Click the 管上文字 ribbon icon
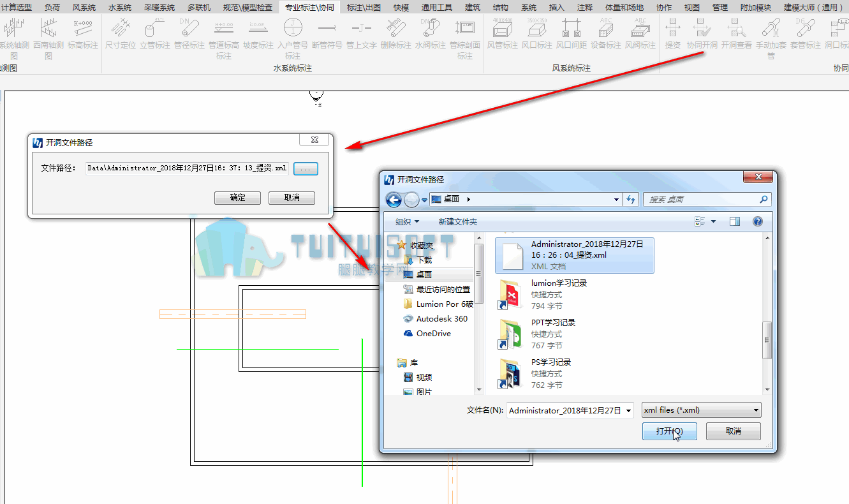Image resolution: width=849 pixels, height=504 pixels. (362, 33)
